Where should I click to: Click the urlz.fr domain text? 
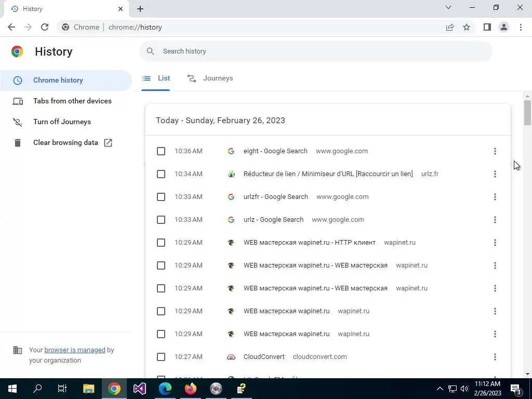tap(430, 174)
